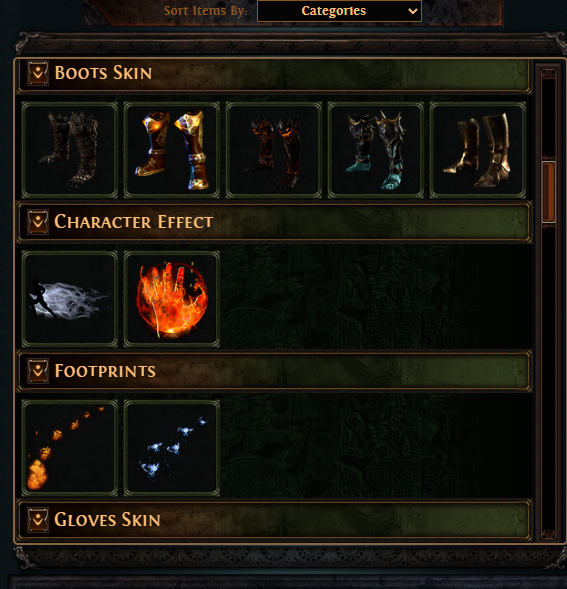
Task: Select the gold and blue jeweled boots skin
Action: (172, 150)
